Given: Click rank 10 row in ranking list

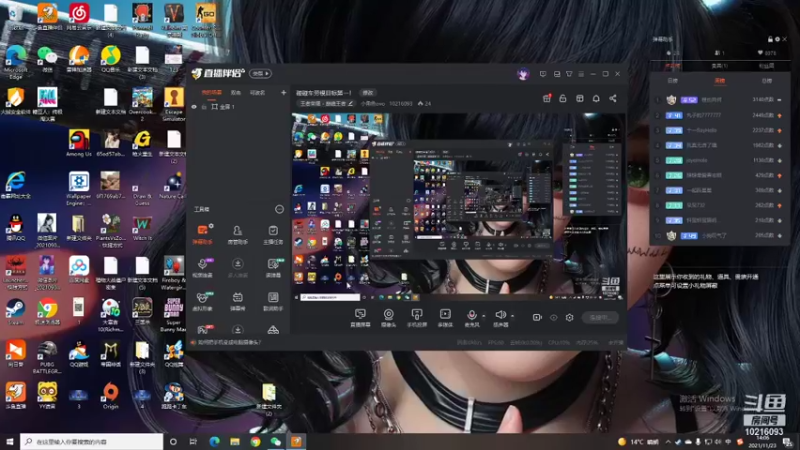Looking at the screenshot, I should click(719, 236).
